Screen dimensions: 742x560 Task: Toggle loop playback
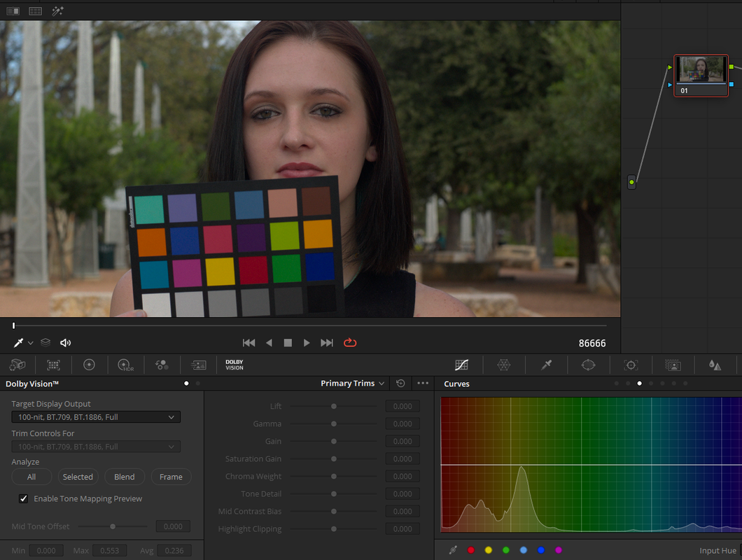tap(350, 343)
